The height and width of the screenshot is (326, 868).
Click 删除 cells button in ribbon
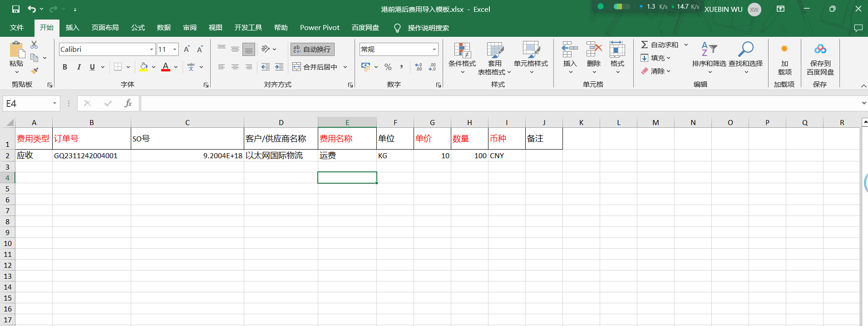click(x=593, y=58)
